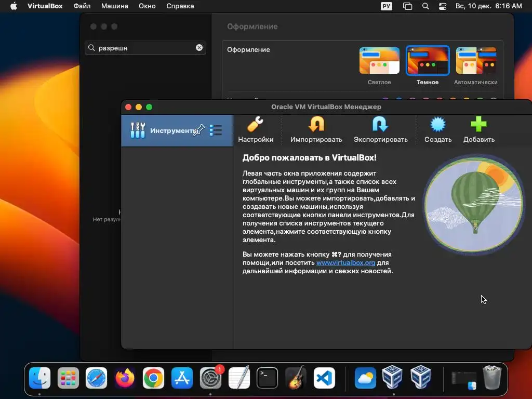Launch GarageBand from the Dock

pyautogui.click(x=296, y=378)
